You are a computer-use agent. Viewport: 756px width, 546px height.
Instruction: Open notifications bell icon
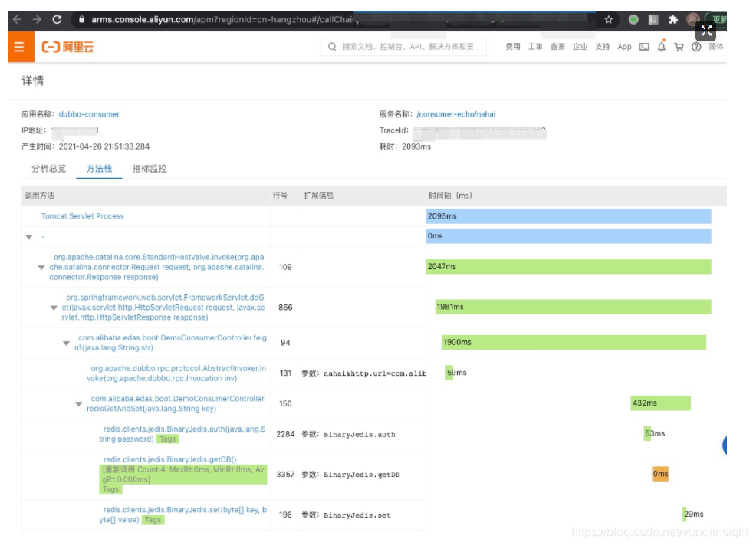[x=662, y=47]
